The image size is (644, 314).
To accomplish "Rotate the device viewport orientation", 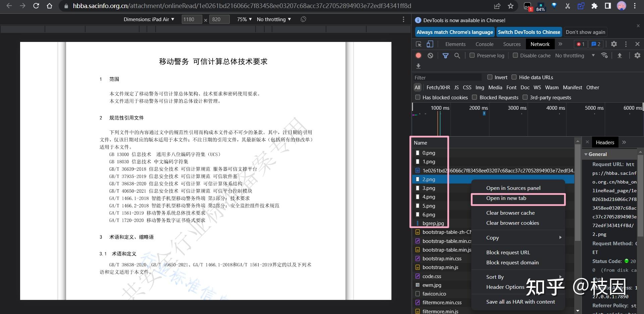I will (x=303, y=19).
